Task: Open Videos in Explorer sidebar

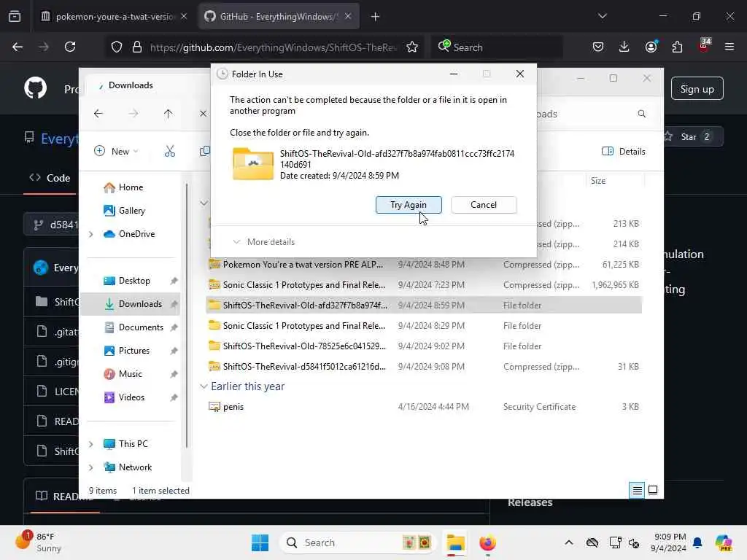Action: pos(124,397)
